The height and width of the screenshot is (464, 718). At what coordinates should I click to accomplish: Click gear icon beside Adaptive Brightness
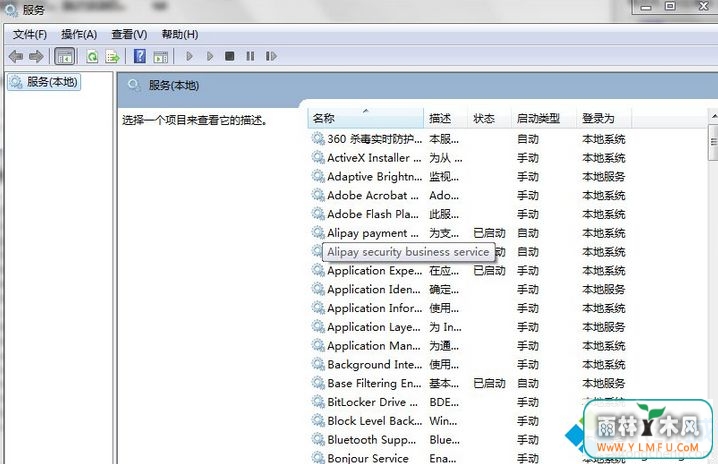click(x=318, y=176)
